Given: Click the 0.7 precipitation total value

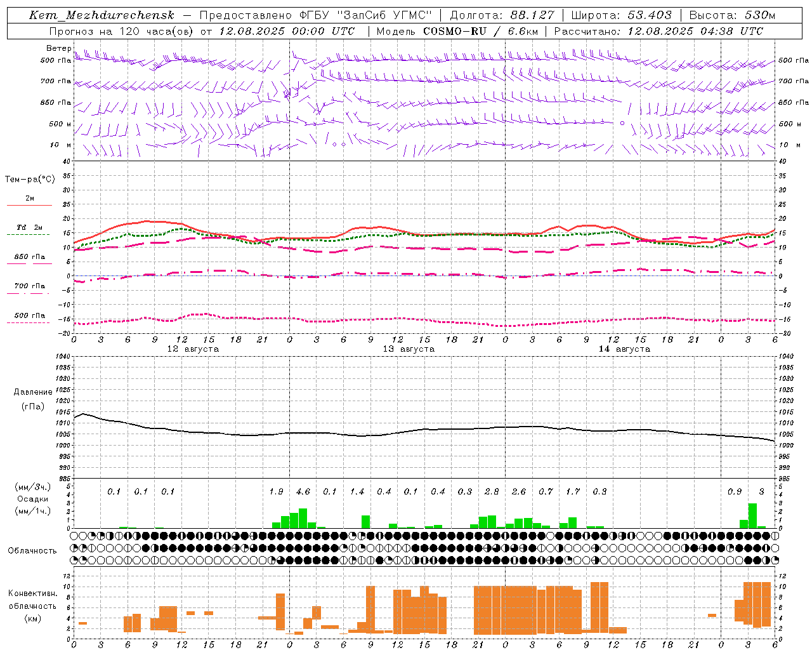Looking at the screenshot, I should pos(546,491).
